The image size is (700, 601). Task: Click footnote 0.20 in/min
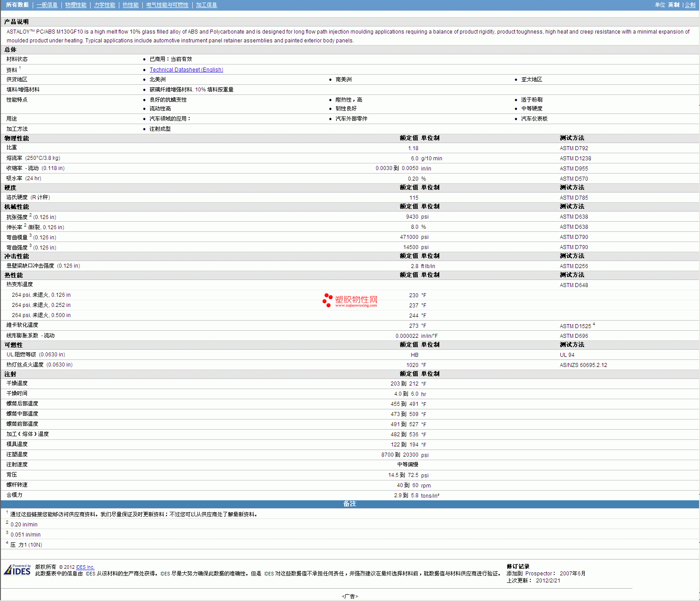click(24, 525)
